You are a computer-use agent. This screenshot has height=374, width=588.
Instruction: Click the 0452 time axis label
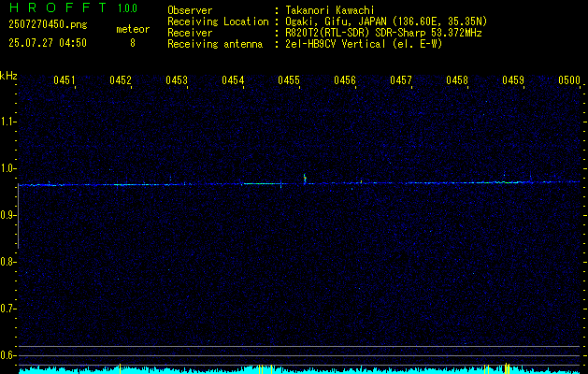(121, 80)
